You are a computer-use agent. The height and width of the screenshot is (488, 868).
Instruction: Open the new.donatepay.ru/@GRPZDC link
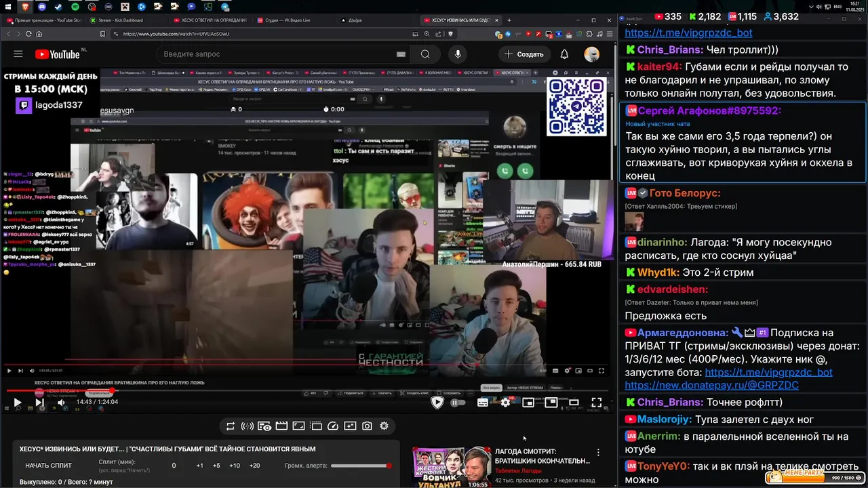tap(711, 385)
